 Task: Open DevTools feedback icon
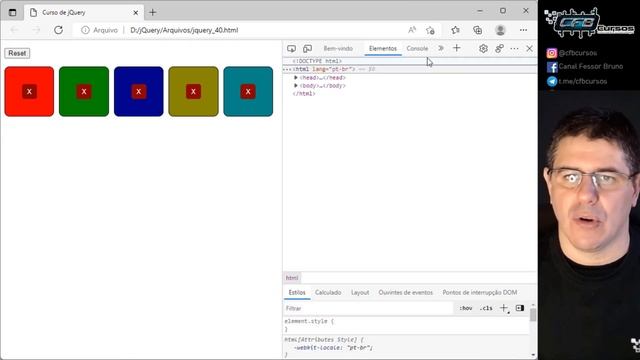pyautogui.click(x=499, y=49)
